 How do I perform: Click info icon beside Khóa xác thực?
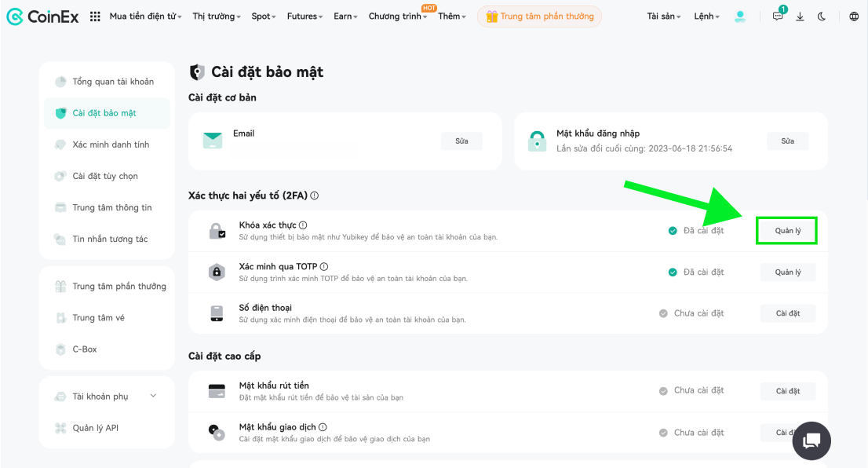pos(303,225)
